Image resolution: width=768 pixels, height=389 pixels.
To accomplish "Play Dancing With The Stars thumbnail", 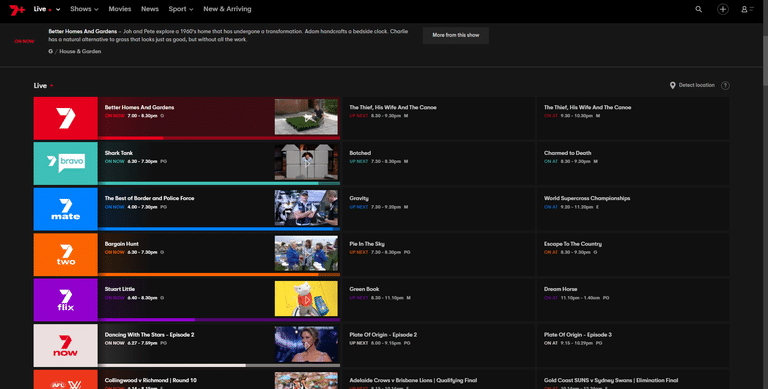I will point(306,344).
